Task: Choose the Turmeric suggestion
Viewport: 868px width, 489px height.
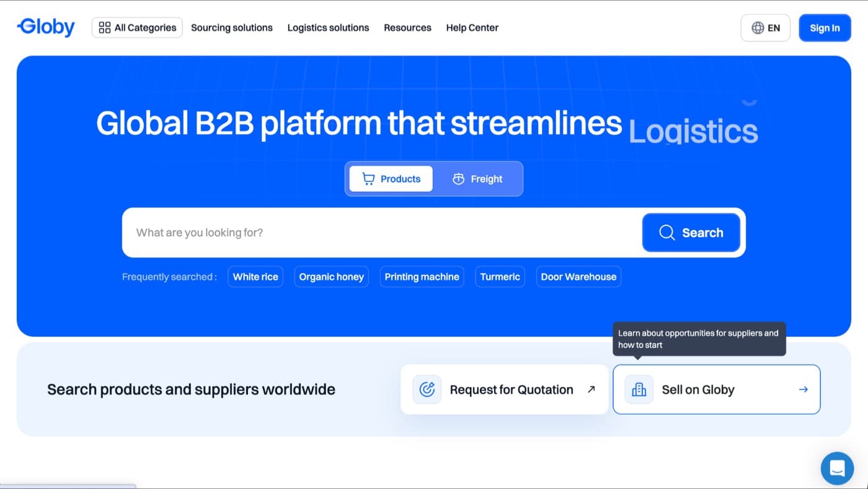Action: (500, 277)
